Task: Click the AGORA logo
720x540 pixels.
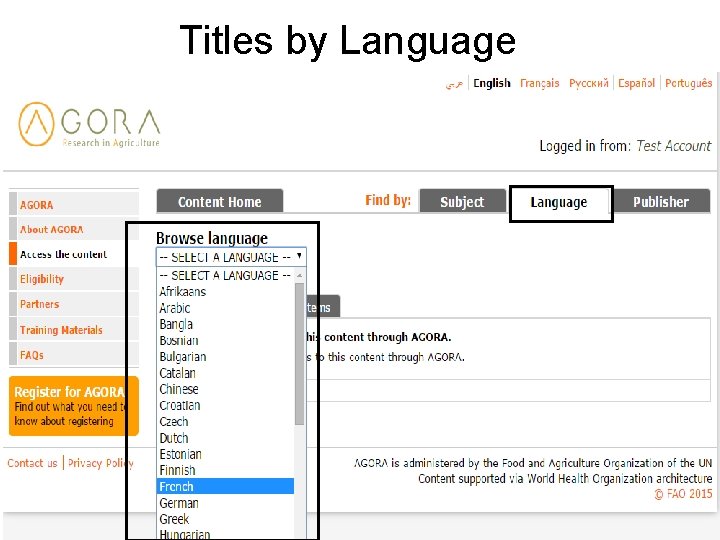Action: point(89,124)
